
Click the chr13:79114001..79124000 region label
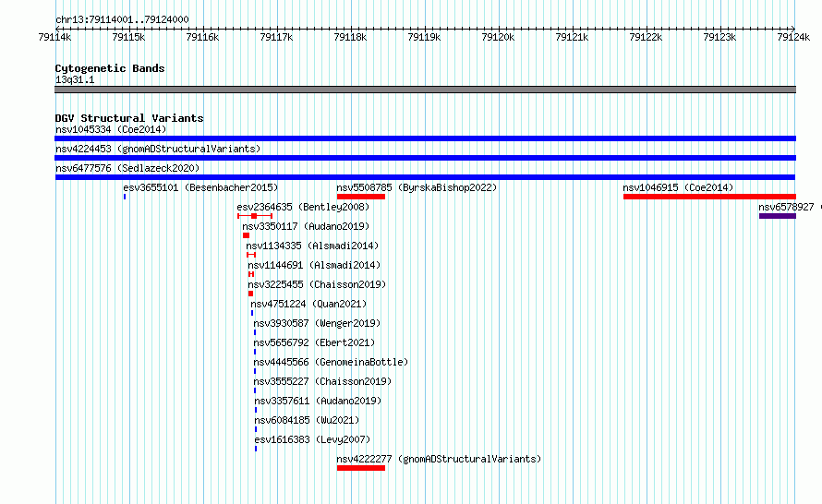[122, 19]
